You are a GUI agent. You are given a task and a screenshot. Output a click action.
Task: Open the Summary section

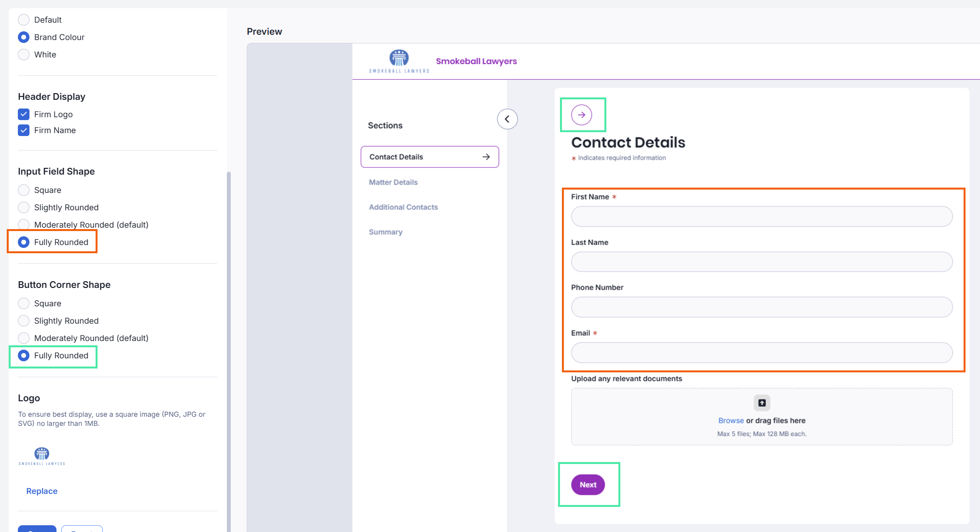(x=385, y=232)
